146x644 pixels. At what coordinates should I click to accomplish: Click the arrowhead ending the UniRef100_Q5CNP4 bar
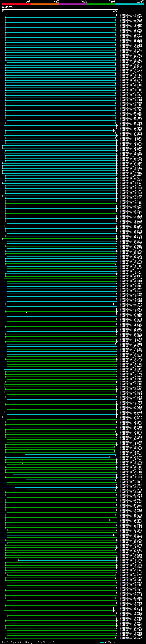(x=114, y=610)
